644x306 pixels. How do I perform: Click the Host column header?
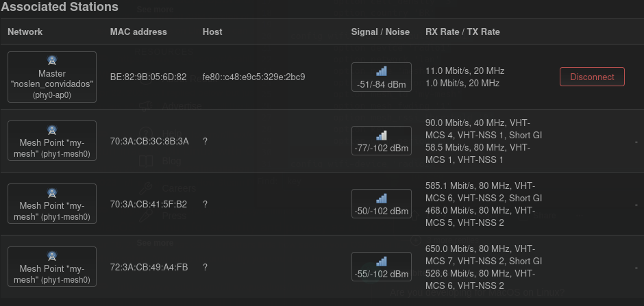click(x=212, y=31)
